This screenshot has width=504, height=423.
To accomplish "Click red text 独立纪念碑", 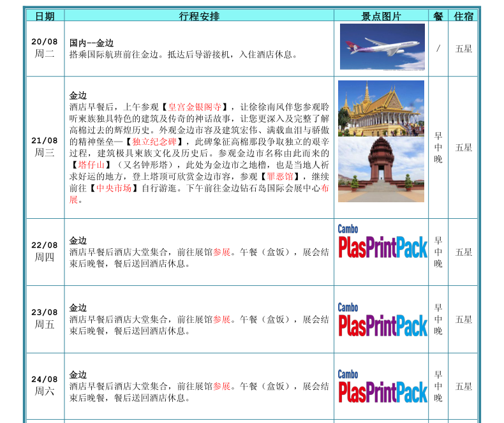I will (x=154, y=142).
